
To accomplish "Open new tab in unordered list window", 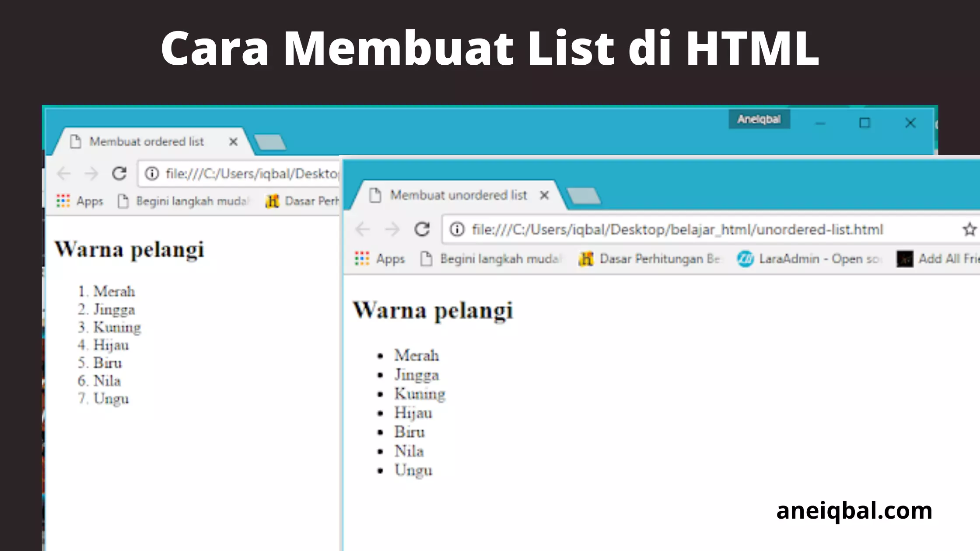I will (x=584, y=195).
